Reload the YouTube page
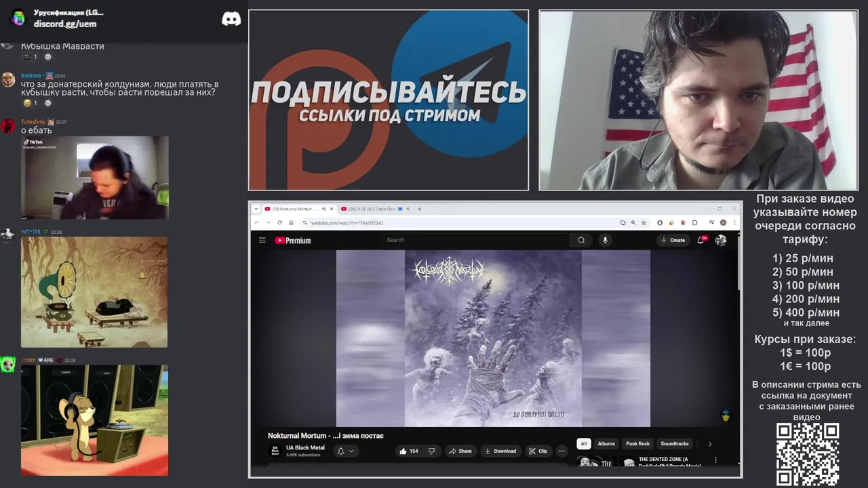This screenshot has width=868, height=488. point(279,222)
